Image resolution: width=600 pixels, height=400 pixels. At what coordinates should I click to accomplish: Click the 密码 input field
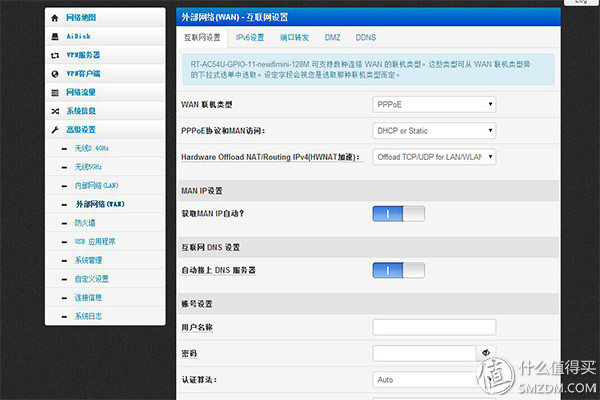[424, 353]
